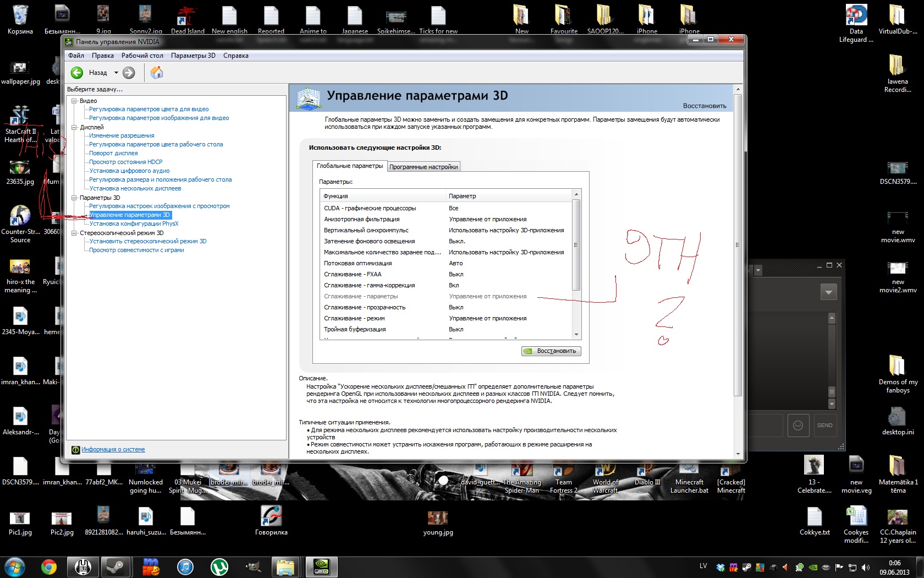Viewport: 924px width, 578px height.
Task: Open the Параметры 3D menu
Action: tap(193, 56)
